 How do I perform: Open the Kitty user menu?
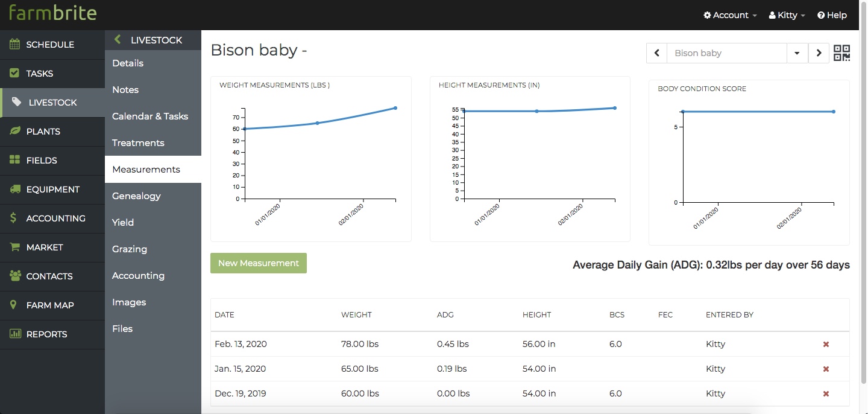click(x=787, y=15)
